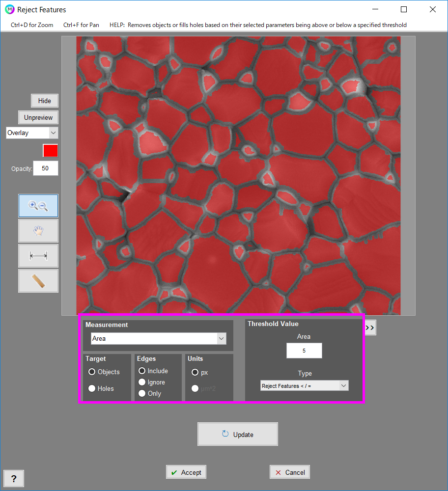Select the µm^2 units radio button
The height and width of the screenshot is (491, 448).
click(195, 388)
